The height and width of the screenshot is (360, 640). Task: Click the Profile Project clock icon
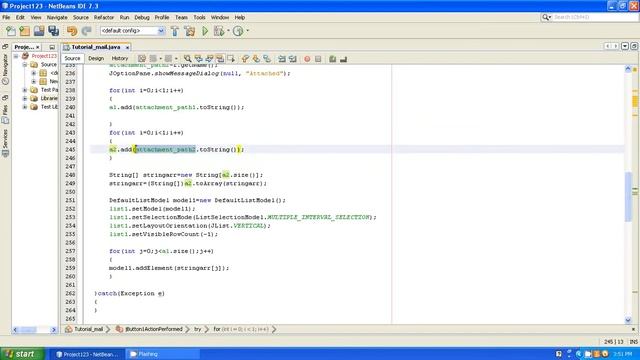(x=238, y=31)
